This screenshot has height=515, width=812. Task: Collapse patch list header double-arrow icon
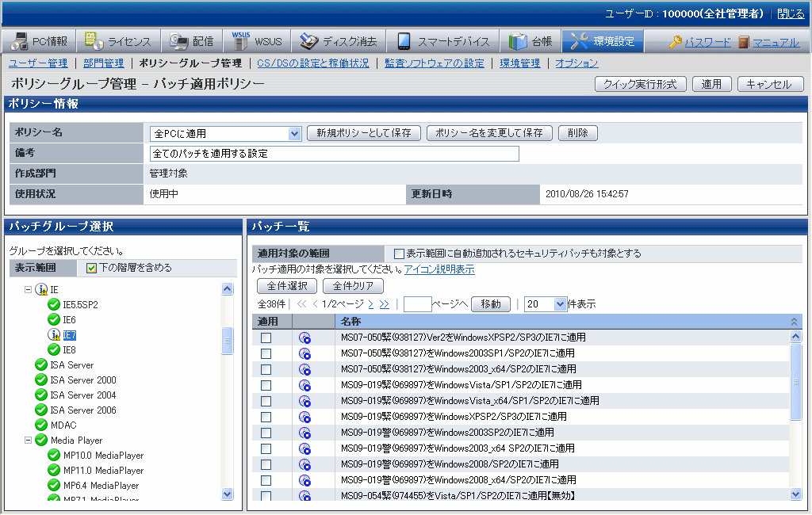(x=794, y=322)
